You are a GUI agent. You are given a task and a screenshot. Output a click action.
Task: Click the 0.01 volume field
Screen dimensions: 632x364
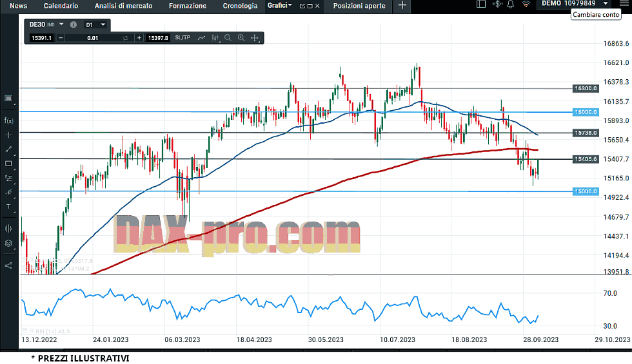point(93,38)
